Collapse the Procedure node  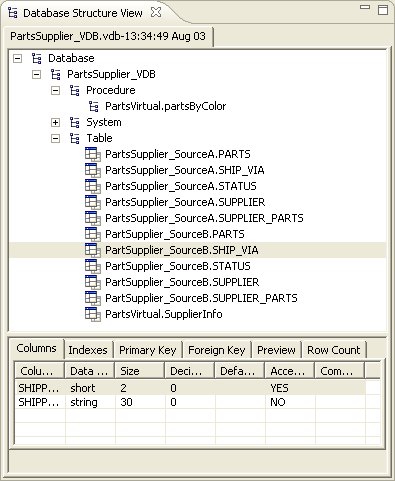point(55,91)
